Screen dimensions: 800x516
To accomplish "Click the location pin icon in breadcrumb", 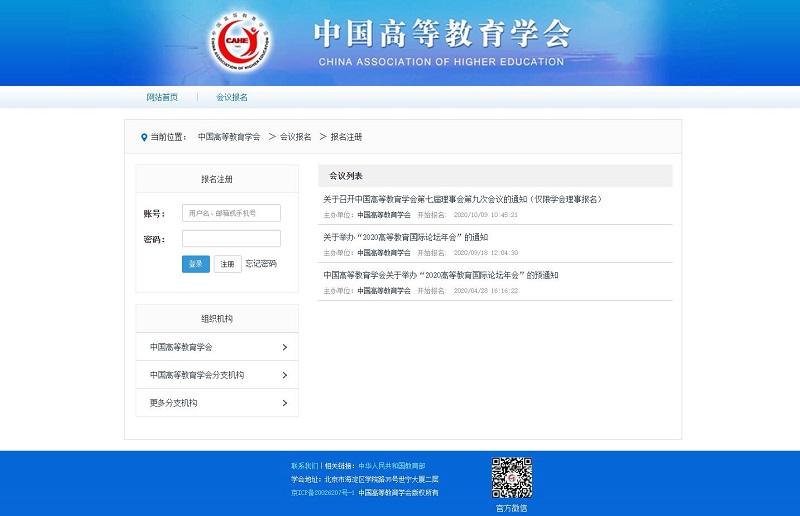I will click(x=144, y=137).
